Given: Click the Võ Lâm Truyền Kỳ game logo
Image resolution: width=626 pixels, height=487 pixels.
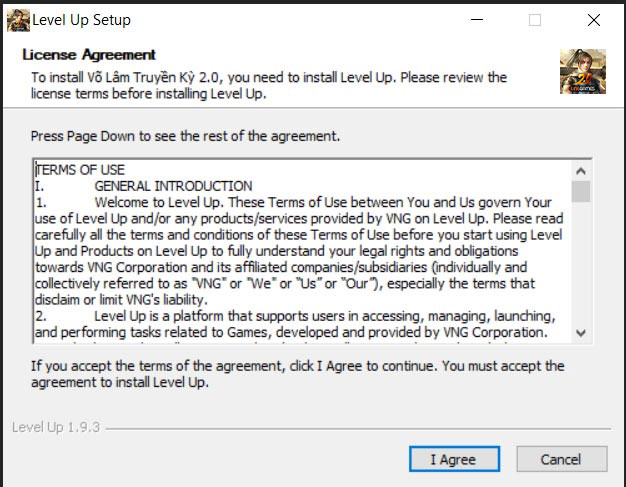Looking at the screenshot, I should [582, 72].
